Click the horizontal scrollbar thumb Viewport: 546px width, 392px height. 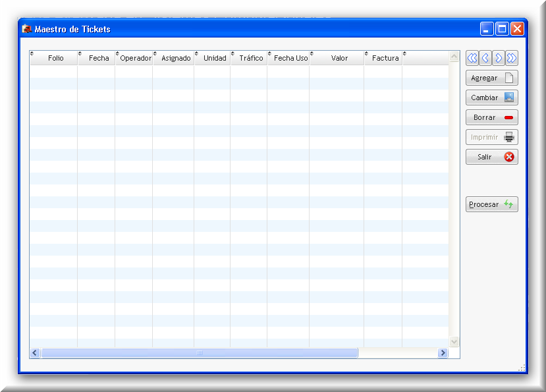click(200, 353)
